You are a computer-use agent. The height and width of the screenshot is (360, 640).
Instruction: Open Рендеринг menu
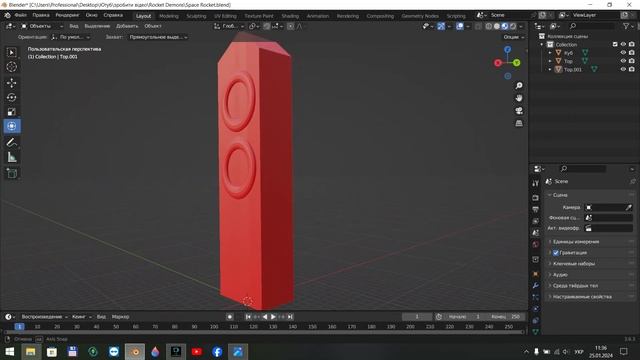[67, 15]
